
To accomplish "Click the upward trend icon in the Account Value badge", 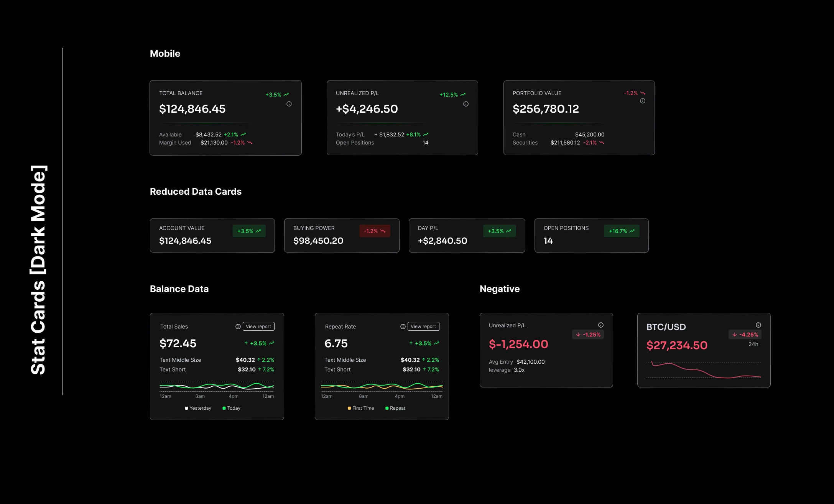I will 258,231.
